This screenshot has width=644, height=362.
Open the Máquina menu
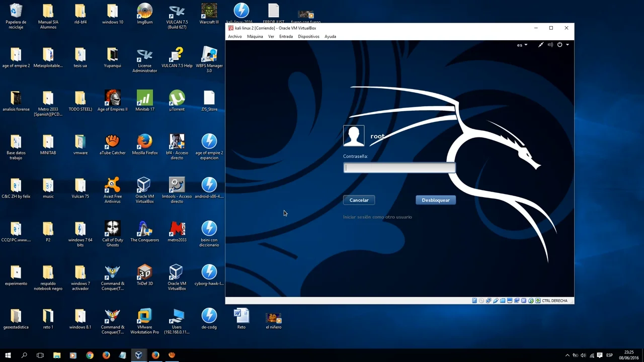pyautogui.click(x=255, y=37)
